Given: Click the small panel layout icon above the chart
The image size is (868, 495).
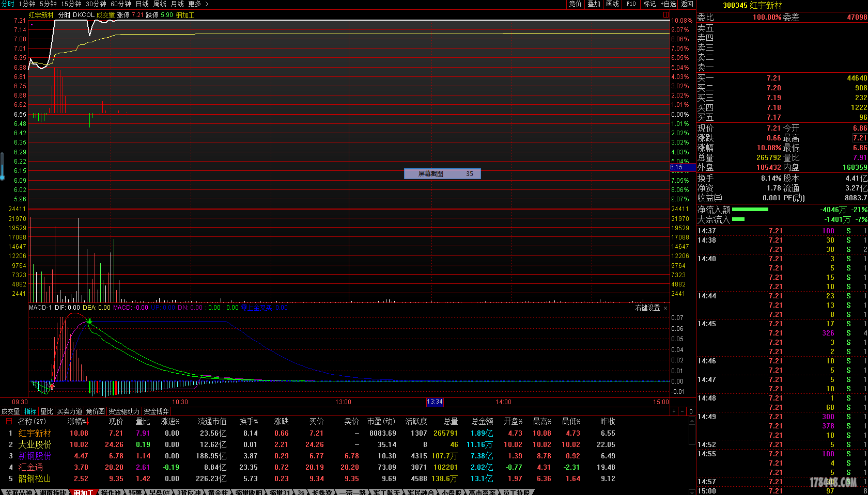Looking at the screenshot, I should click(x=666, y=15).
